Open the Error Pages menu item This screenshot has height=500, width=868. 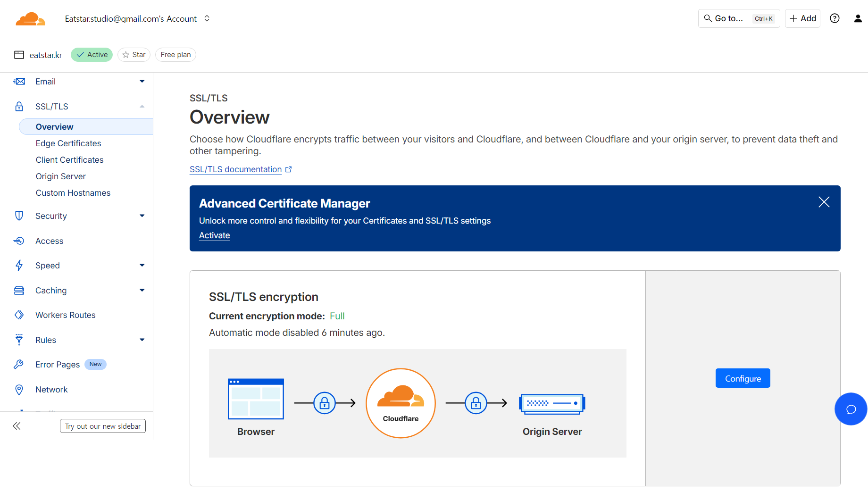pyautogui.click(x=58, y=365)
